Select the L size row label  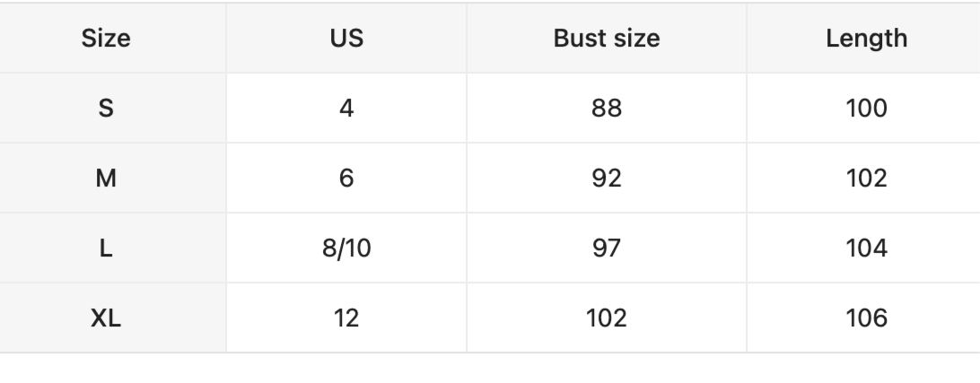point(106,248)
